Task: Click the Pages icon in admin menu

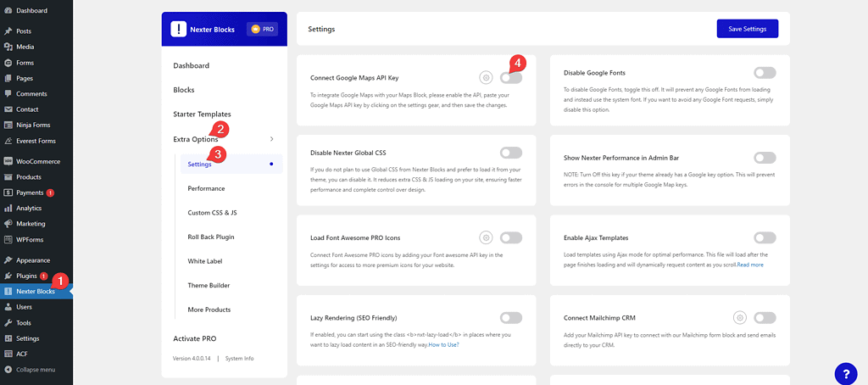Action: click(x=8, y=78)
